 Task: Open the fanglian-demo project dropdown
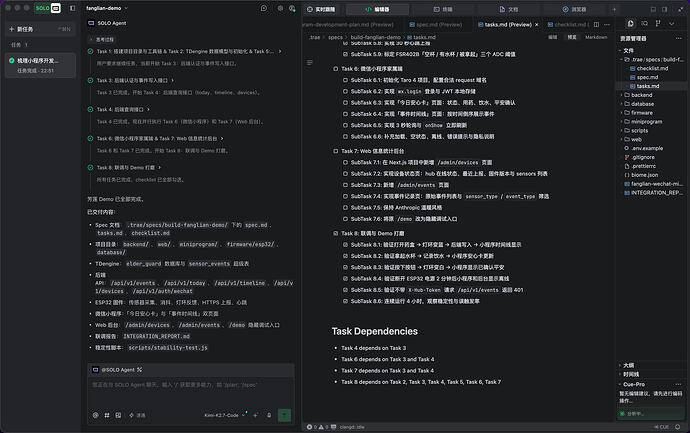[x=107, y=8]
